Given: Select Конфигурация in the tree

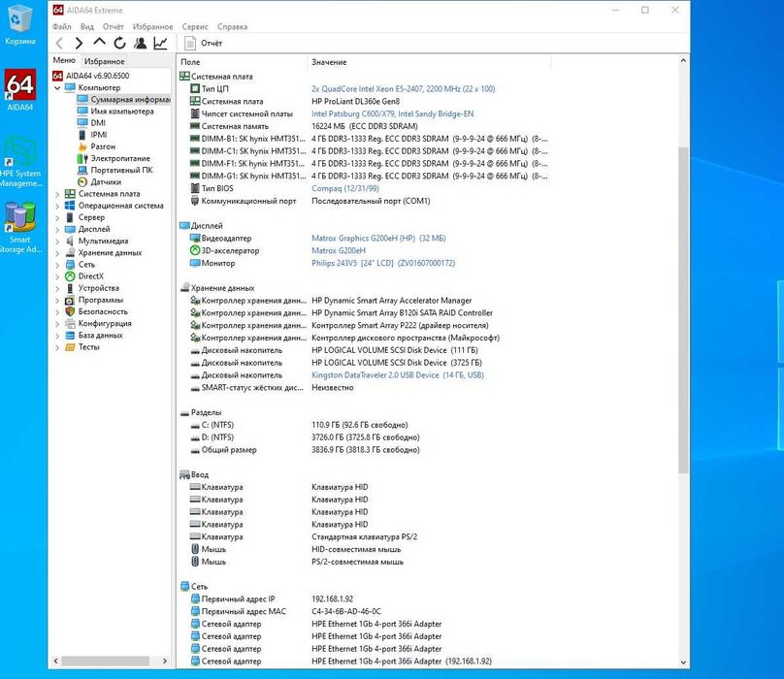Looking at the screenshot, I should tap(99, 324).
